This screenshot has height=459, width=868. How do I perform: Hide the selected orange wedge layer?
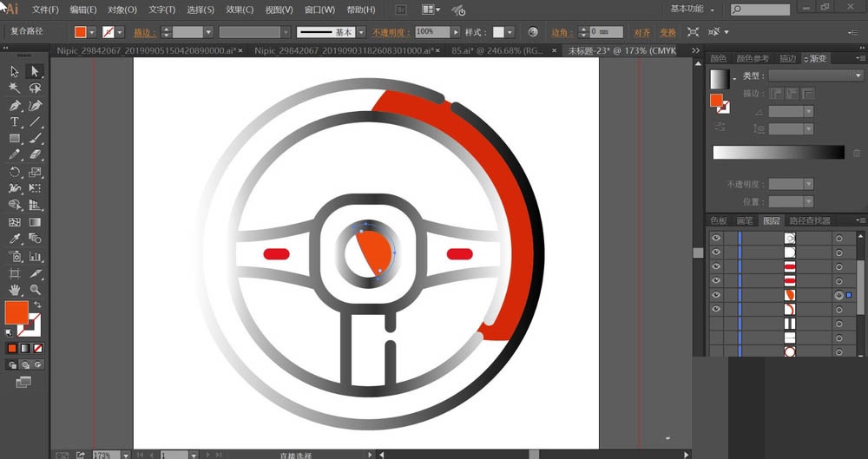coord(716,295)
